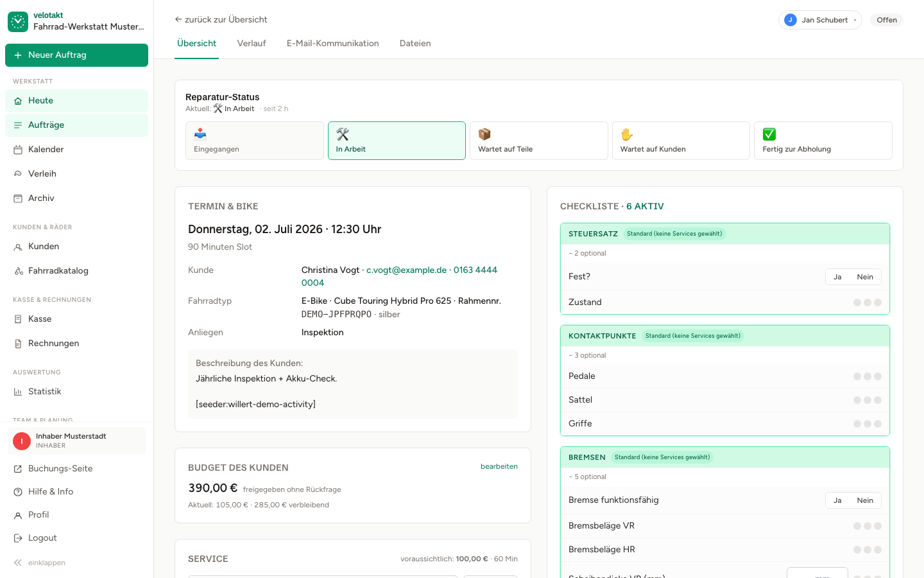Click the In Arbeit tools icon

click(x=343, y=134)
